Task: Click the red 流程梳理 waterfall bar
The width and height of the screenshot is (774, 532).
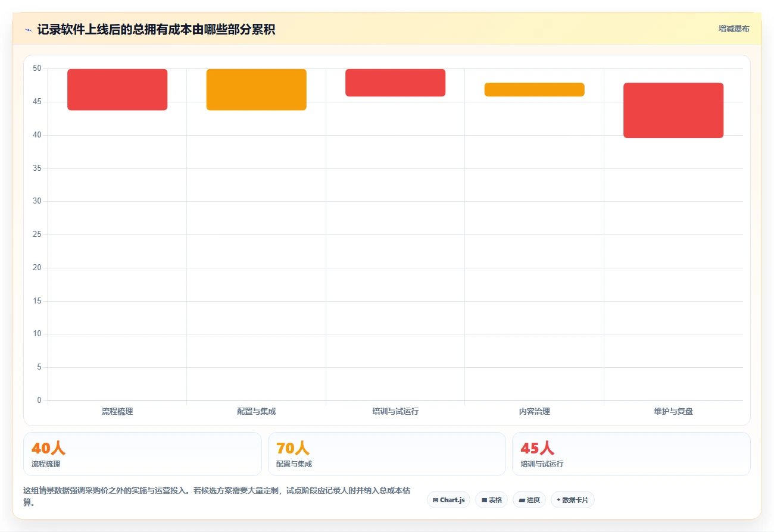Action: pos(117,89)
